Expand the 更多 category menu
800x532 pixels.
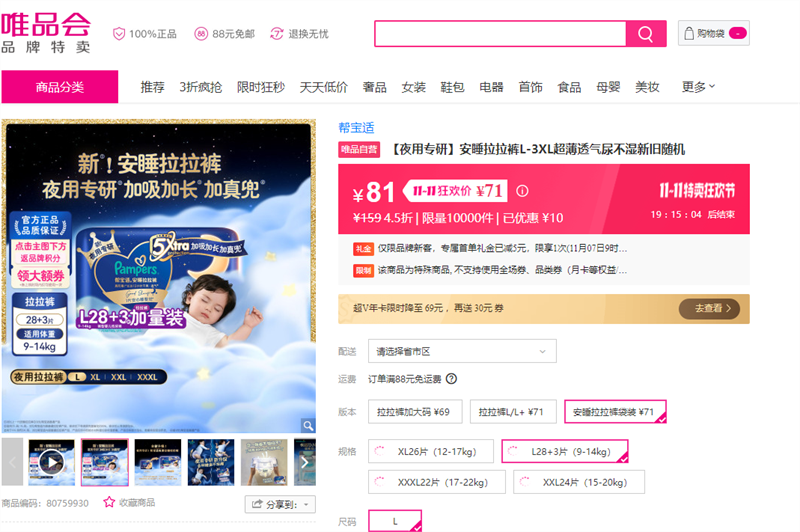[698, 87]
